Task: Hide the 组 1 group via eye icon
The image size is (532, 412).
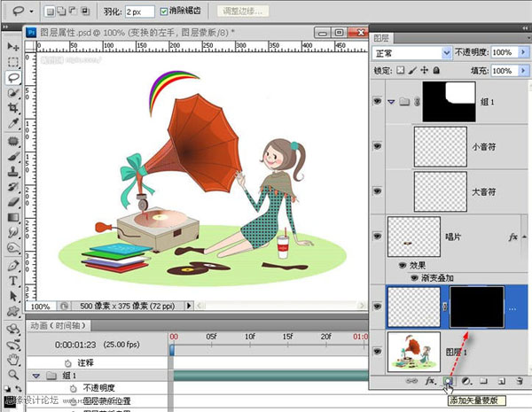Action: click(379, 101)
